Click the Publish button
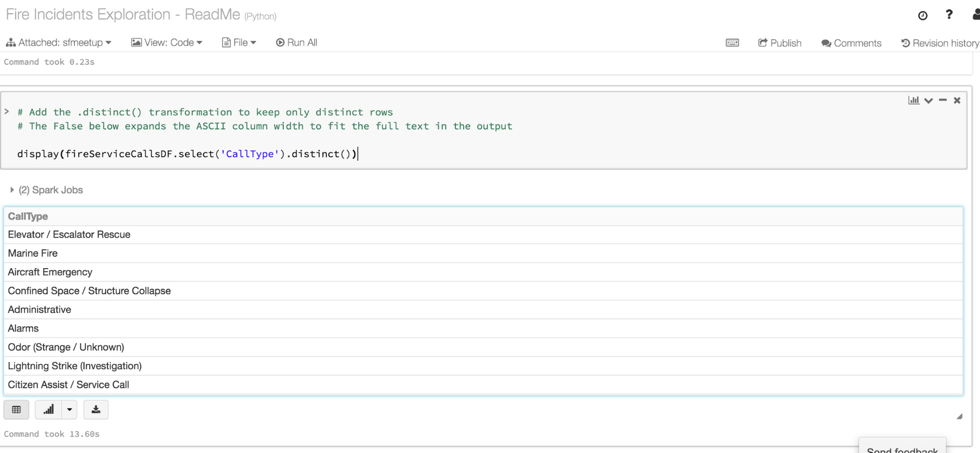The width and height of the screenshot is (980, 453). coord(779,43)
